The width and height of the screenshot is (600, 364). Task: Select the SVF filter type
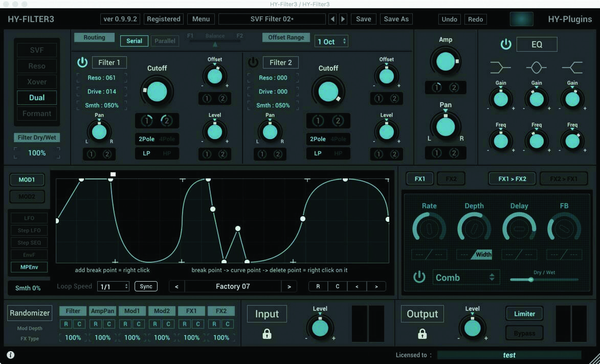(x=37, y=50)
